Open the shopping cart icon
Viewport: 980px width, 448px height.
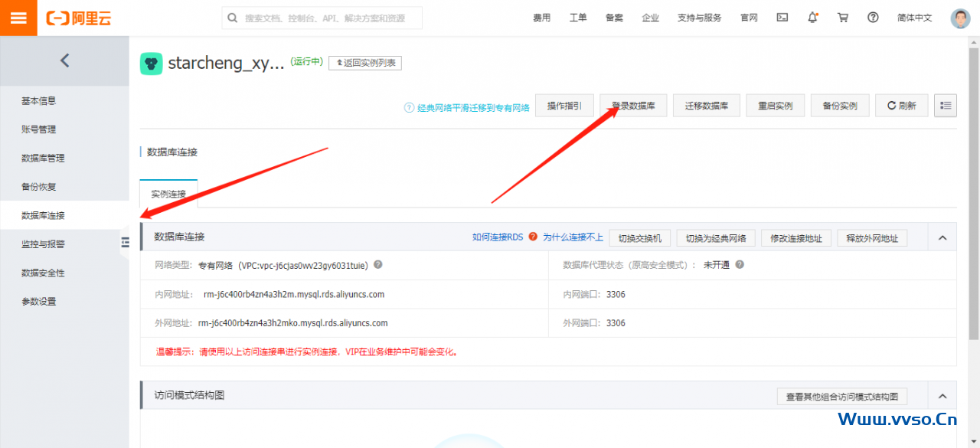[x=843, y=18]
